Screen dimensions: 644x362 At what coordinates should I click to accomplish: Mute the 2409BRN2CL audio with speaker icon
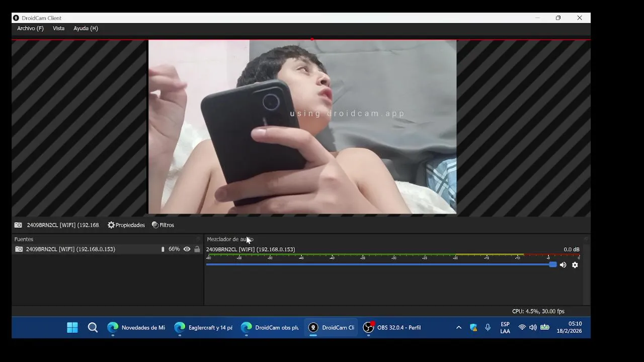(x=563, y=265)
